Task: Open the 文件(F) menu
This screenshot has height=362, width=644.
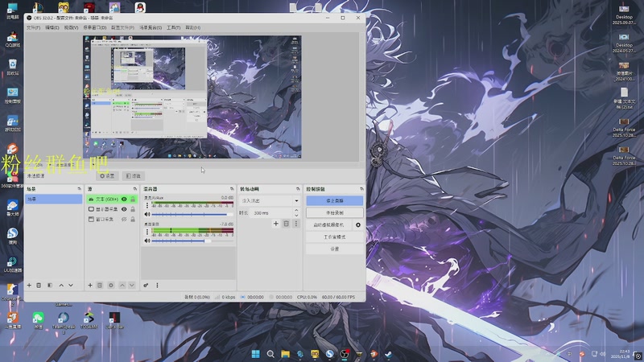Action: [33, 27]
